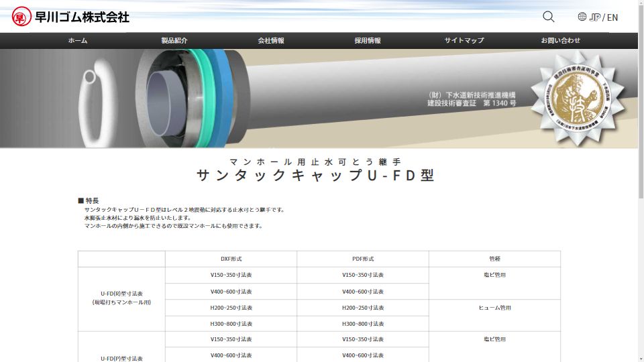Open PDF V400~600寸法表 for U-FD(R)
The image size is (644, 362).
363,292
